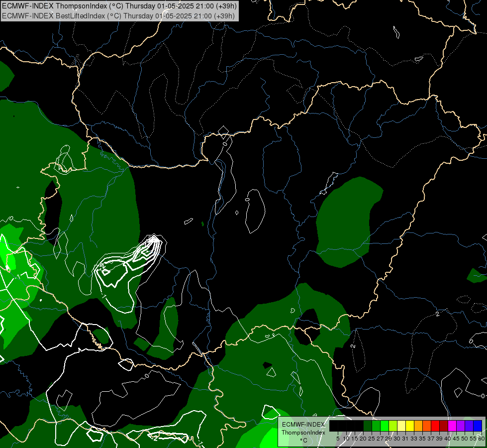Screen dimensions: 487x448
Task: Pick the bright yellow 31–33 legend swatch
Action: [x=410, y=426]
